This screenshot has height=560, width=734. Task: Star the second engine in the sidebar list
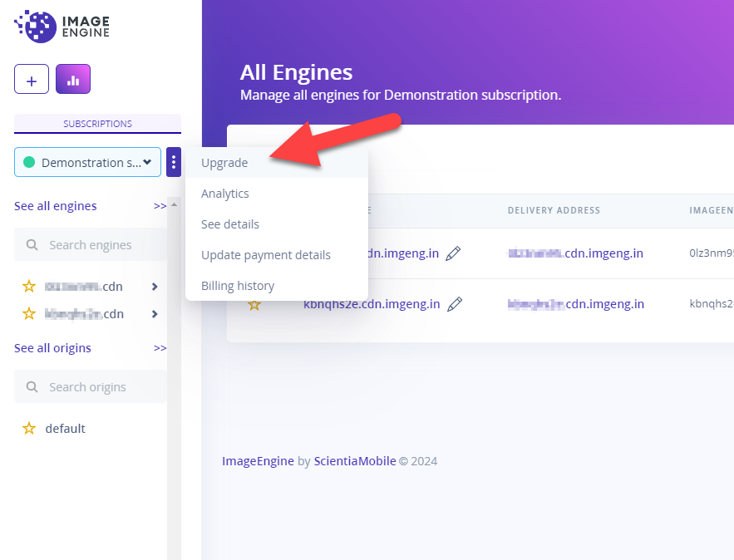coord(29,313)
